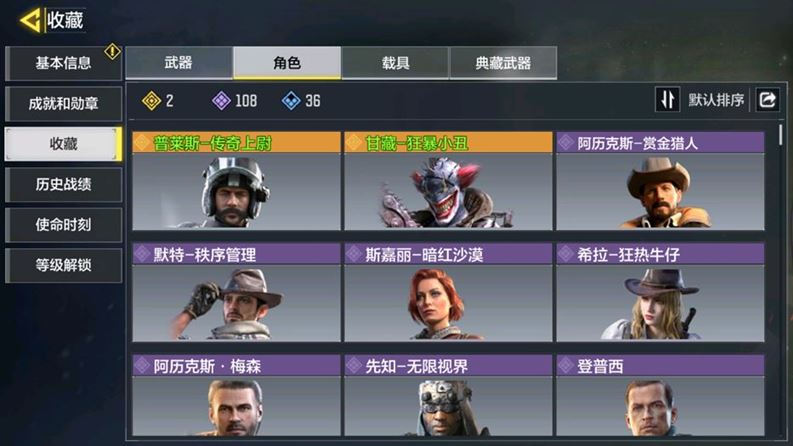Viewport: 793px width, 446px height.
Task: Select the purple epic rarity icon filter
Action: (221, 101)
